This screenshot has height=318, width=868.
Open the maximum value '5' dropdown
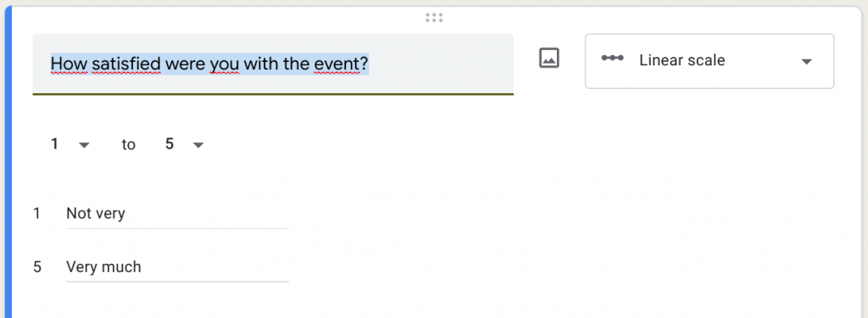point(184,145)
